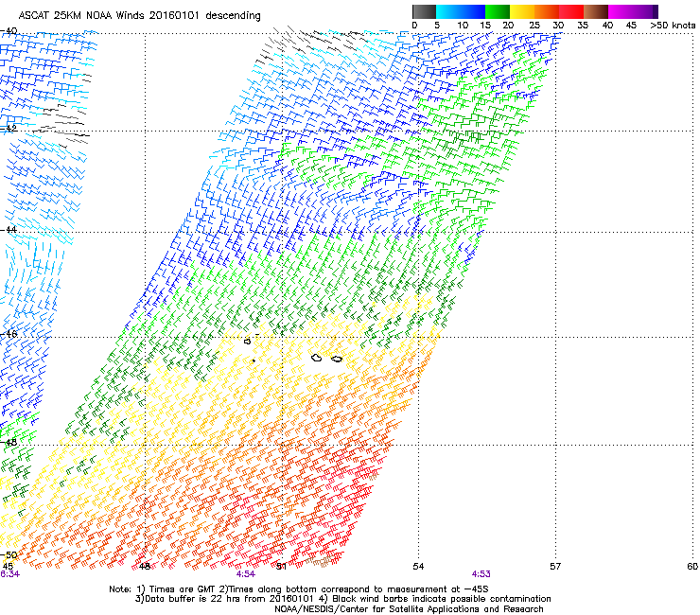Click the 'NOAA/NESDIS/Center for Satellite Applications and Research' credit
The image size is (700, 615).
[409, 609]
